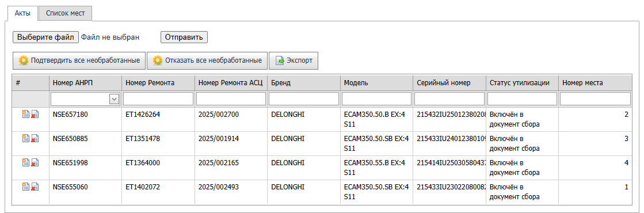This screenshot has width=644, height=213.
Task: Click DELONGHI in the NSE657180 row
Action: [288, 115]
